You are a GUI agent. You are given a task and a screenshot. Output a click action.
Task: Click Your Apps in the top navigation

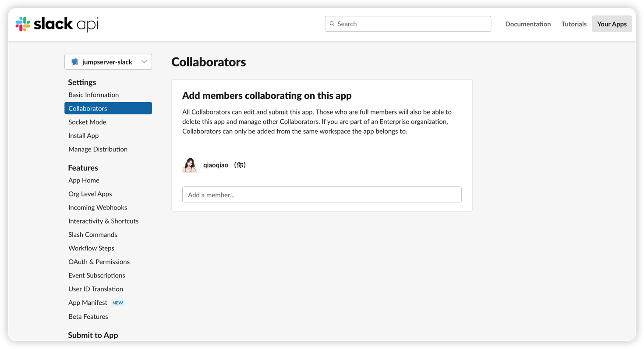point(612,24)
